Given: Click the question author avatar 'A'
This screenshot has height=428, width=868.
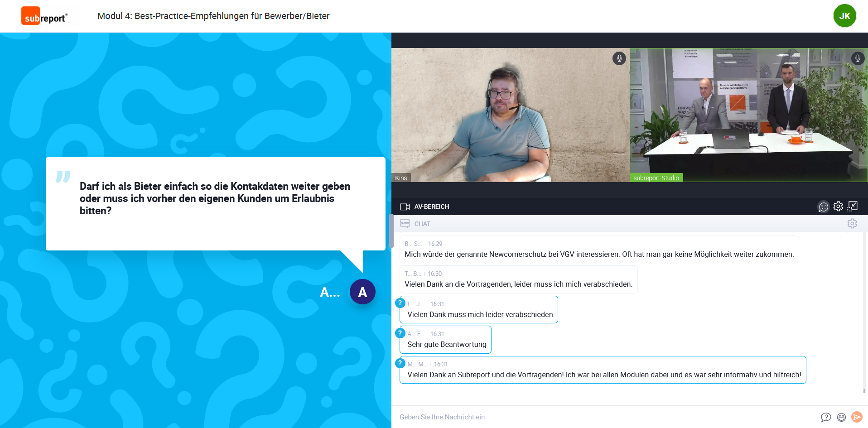Looking at the screenshot, I should [x=362, y=292].
